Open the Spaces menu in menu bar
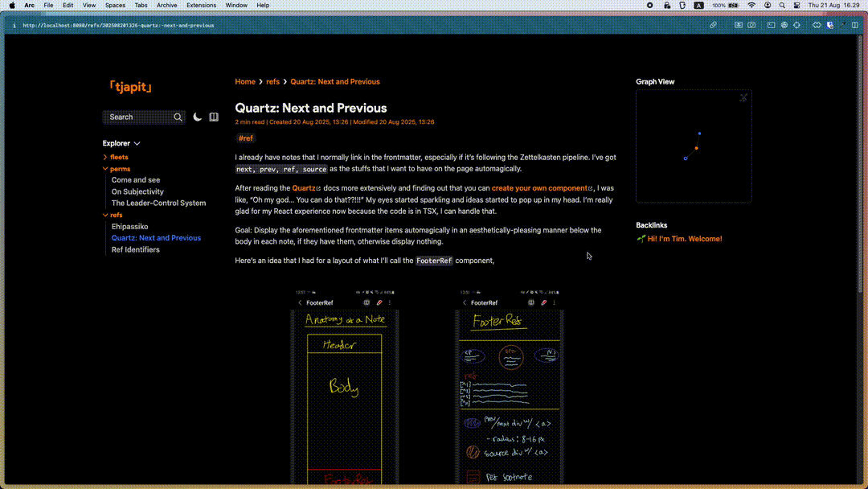Viewport: 868px width, 489px height. point(115,5)
